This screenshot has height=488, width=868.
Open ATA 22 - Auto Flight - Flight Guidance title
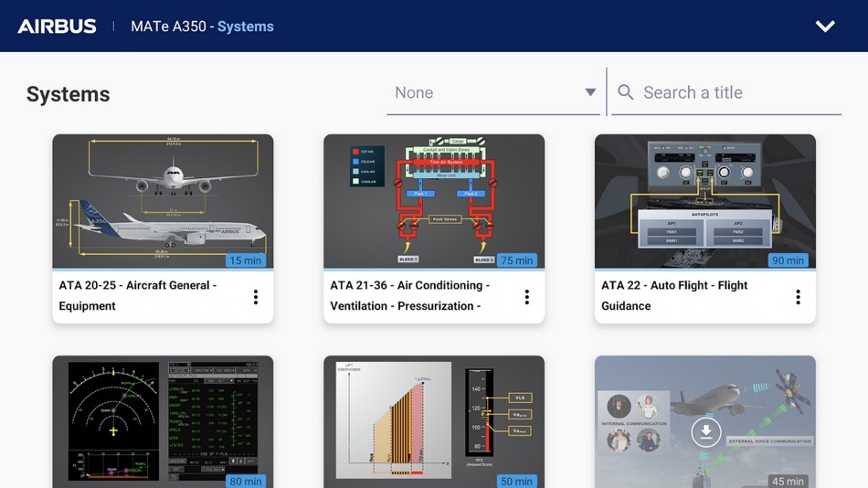click(x=674, y=295)
